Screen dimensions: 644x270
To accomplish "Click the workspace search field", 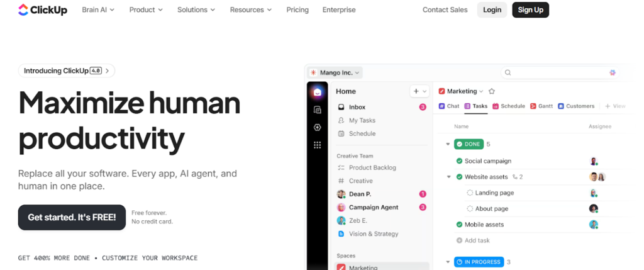I will pyautogui.click(x=559, y=73).
